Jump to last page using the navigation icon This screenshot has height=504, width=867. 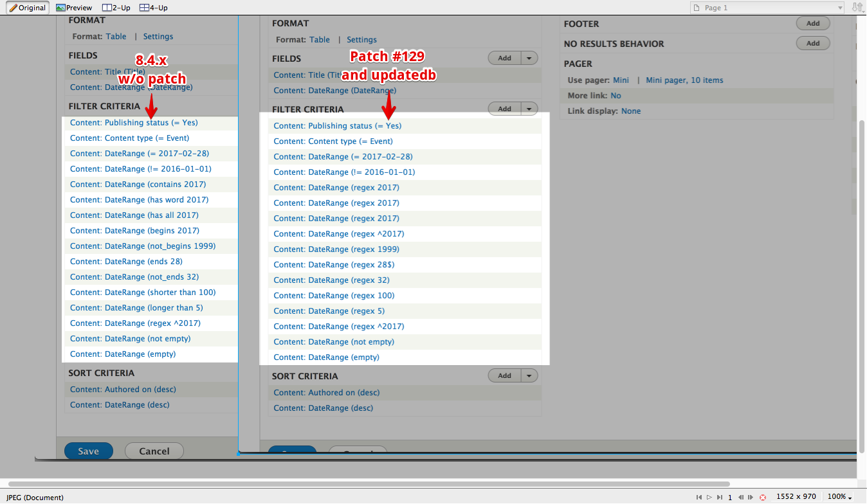[x=720, y=497]
